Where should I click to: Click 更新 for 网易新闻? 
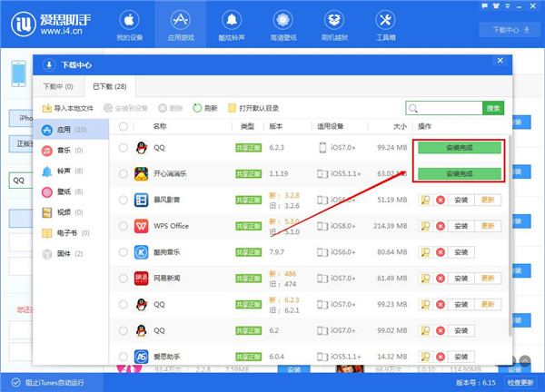coord(488,278)
